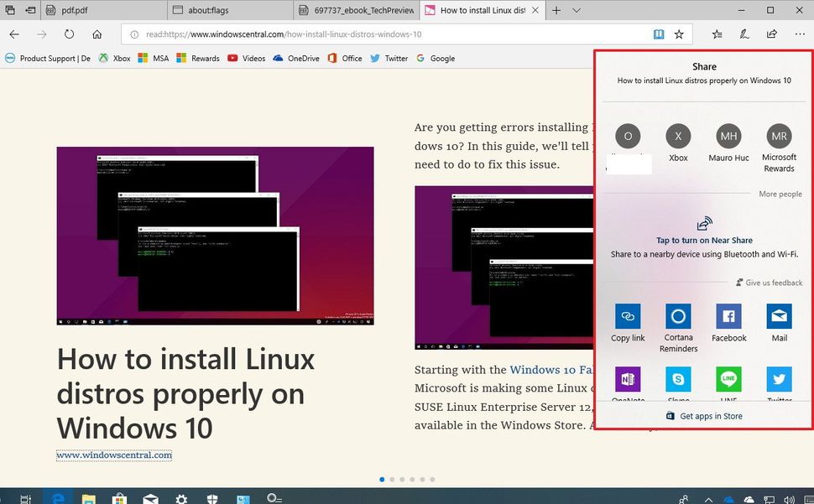Refresh the current page
Screen dimensions: 814x504
[x=70, y=34]
